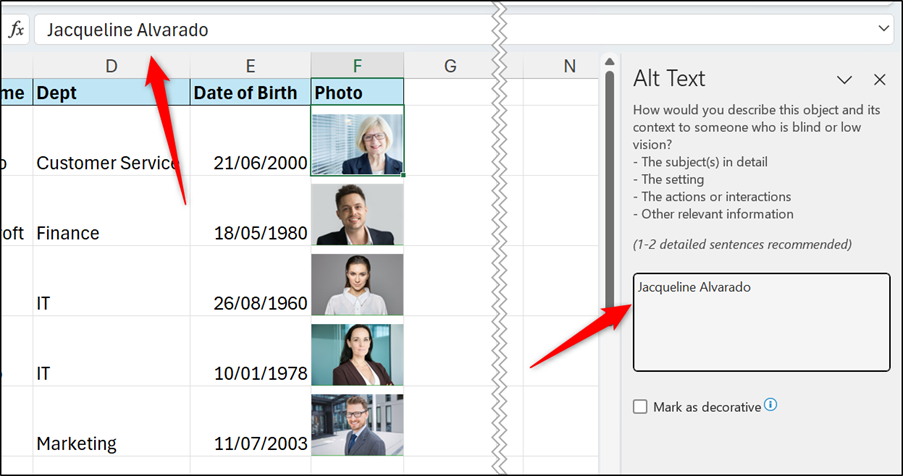Image resolution: width=903 pixels, height=476 pixels.
Task: Select the photo in the 10/01/1978 row
Action: pyautogui.click(x=357, y=354)
